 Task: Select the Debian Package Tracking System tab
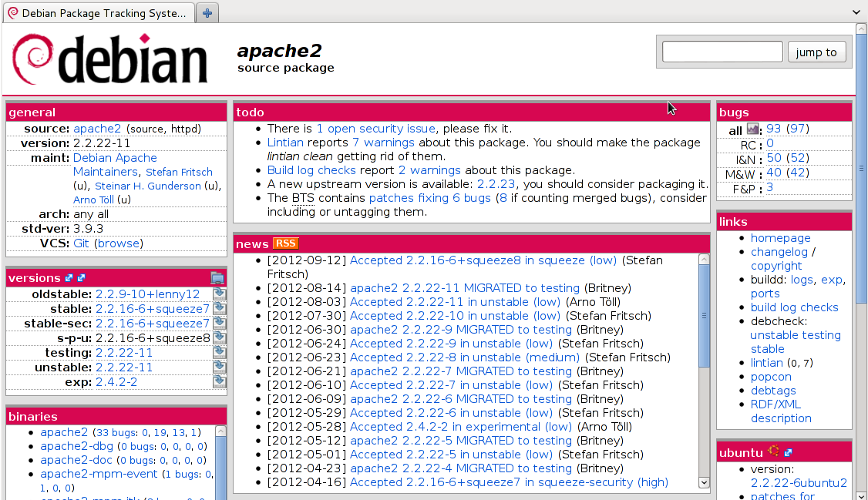point(99,13)
